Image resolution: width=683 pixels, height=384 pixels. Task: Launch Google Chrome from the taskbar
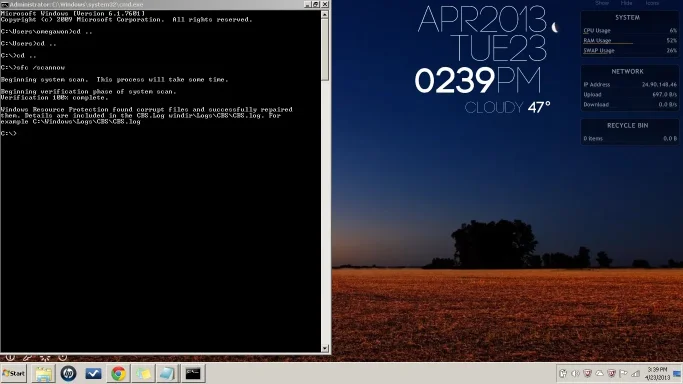118,374
